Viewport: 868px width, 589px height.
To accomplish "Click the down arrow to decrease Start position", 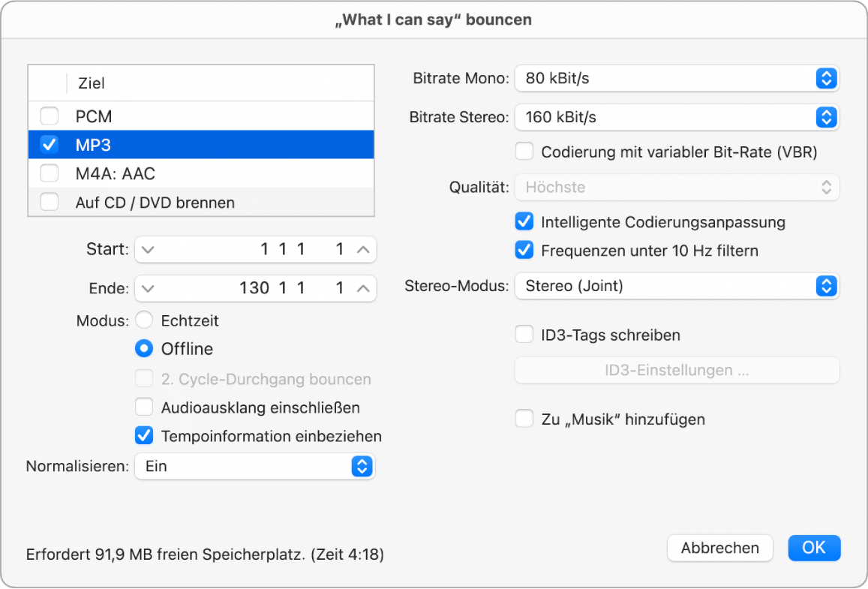I will pos(149,249).
